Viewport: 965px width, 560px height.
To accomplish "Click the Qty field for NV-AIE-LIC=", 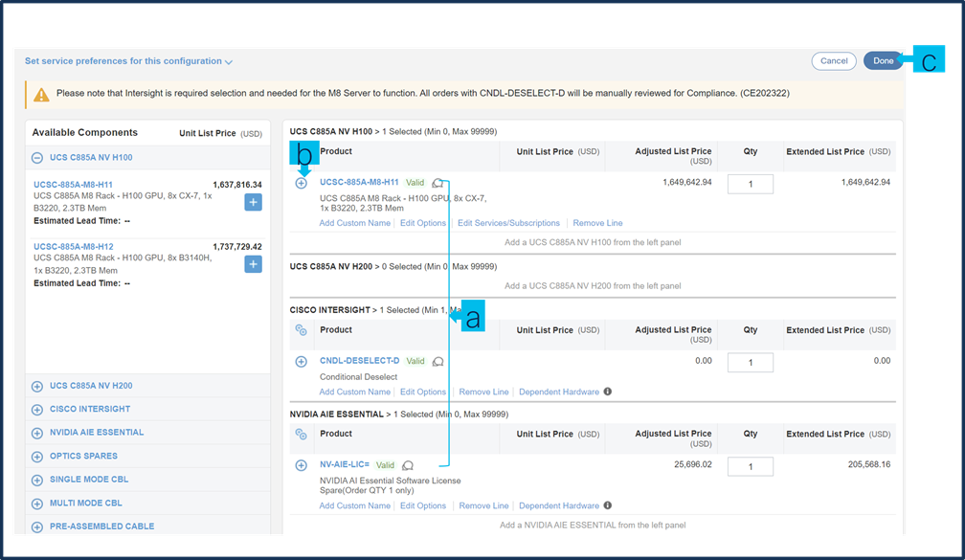I will pyautogui.click(x=751, y=466).
